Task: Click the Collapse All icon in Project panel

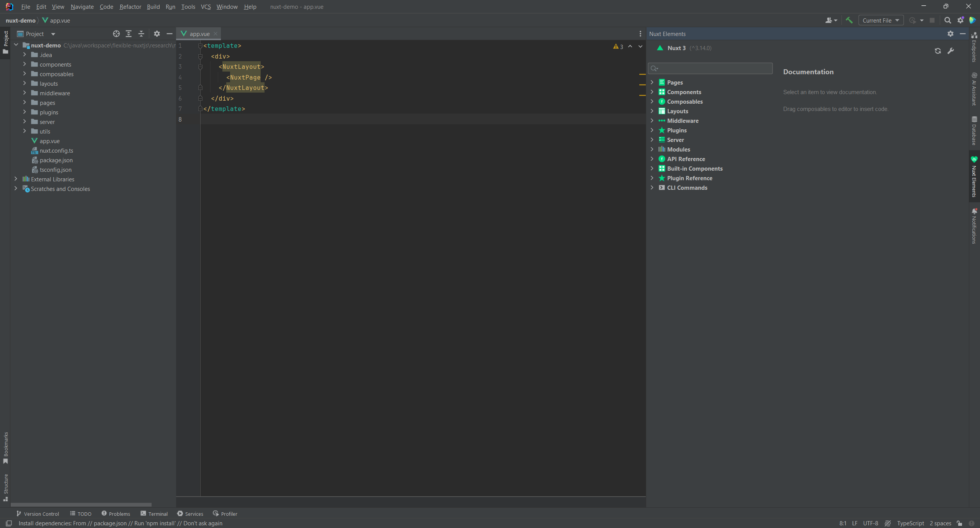Action: coord(141,34)
